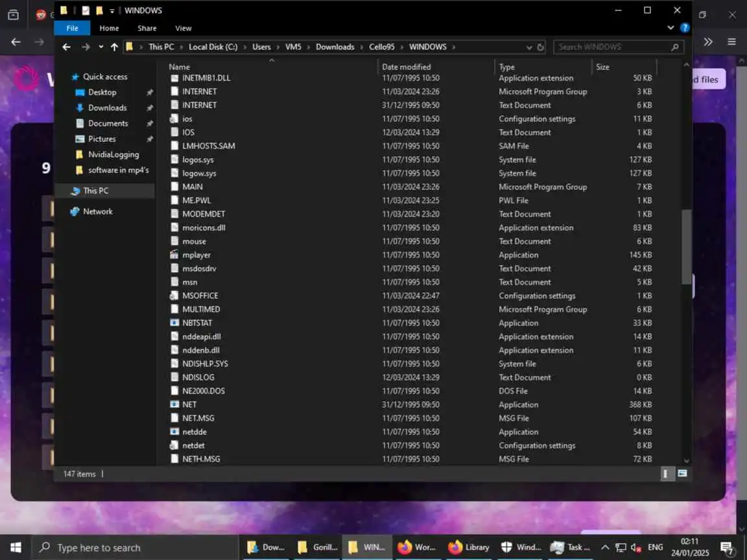This screenshot has width=747, height=560.
Task: Open the View ribbon tab
Action: [x=183, y=28]
